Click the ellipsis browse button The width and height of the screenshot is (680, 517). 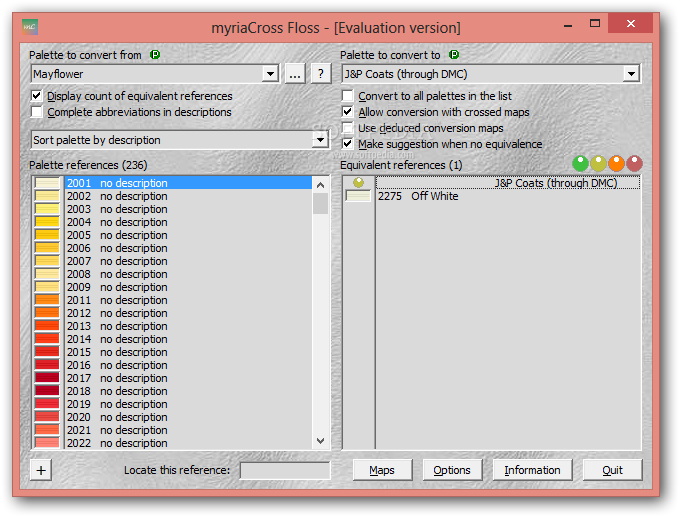click(295, 74)
